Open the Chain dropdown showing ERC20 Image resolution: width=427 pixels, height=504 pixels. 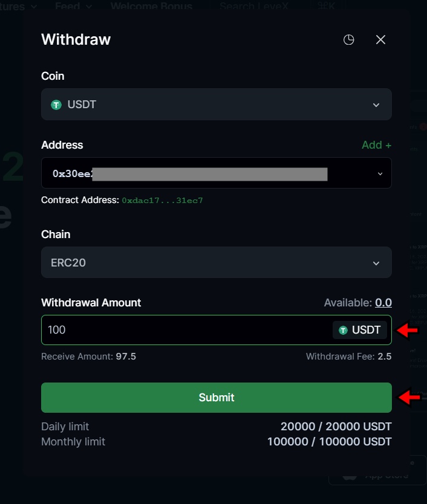pyautogui.click(x=216, y=262)
